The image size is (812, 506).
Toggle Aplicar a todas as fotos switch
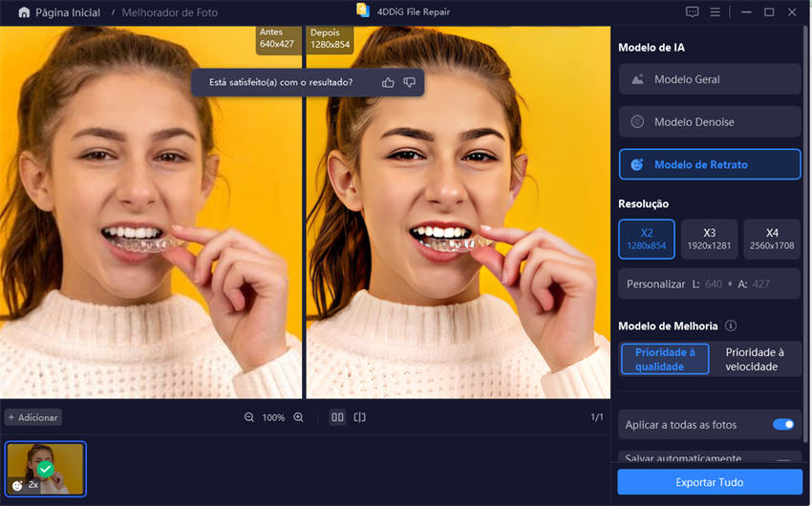pyautogui.click(x=782, y=424)
